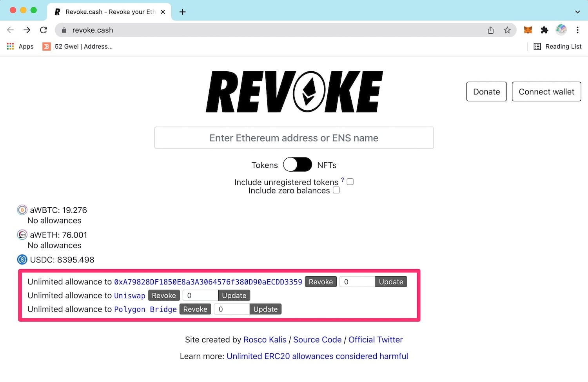Click the REVOKE logo
This screenshot has height=382, width=588.
coord(294,92)
